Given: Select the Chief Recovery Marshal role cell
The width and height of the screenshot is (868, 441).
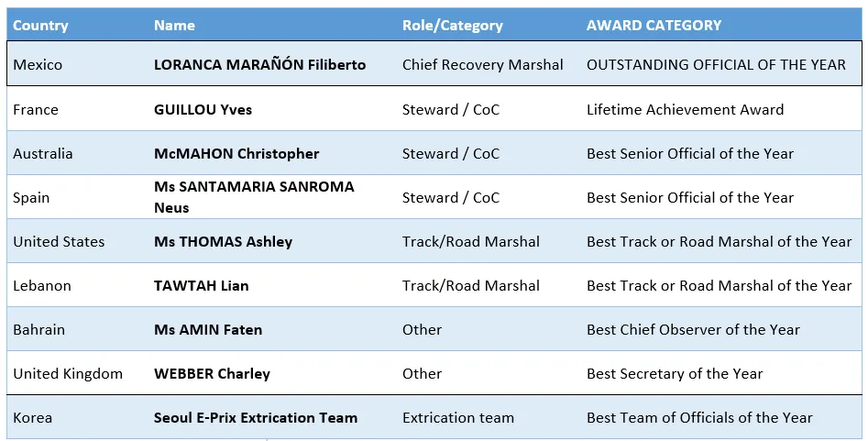Looking at the screenshot, I should pos(483,65).
